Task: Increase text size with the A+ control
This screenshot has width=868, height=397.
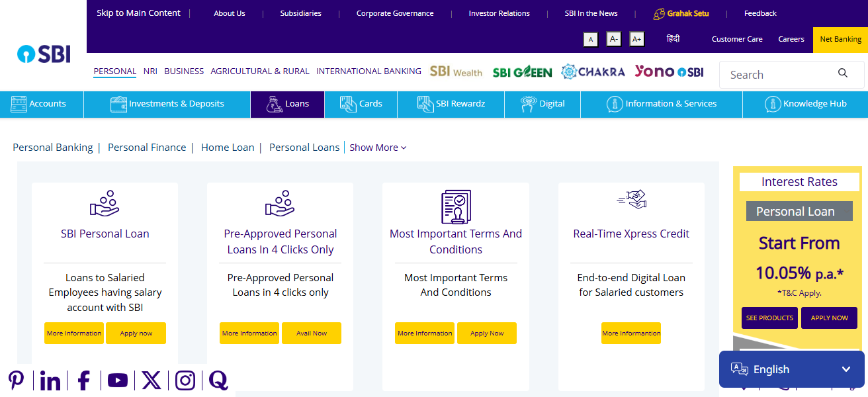Action: [x=636, y=39]
